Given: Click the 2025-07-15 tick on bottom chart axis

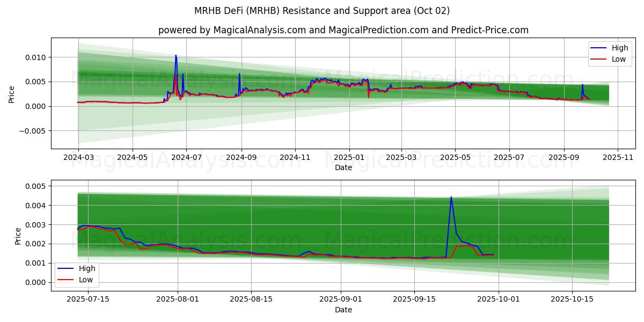Looking at the screenshot, I should click(88, 298).
